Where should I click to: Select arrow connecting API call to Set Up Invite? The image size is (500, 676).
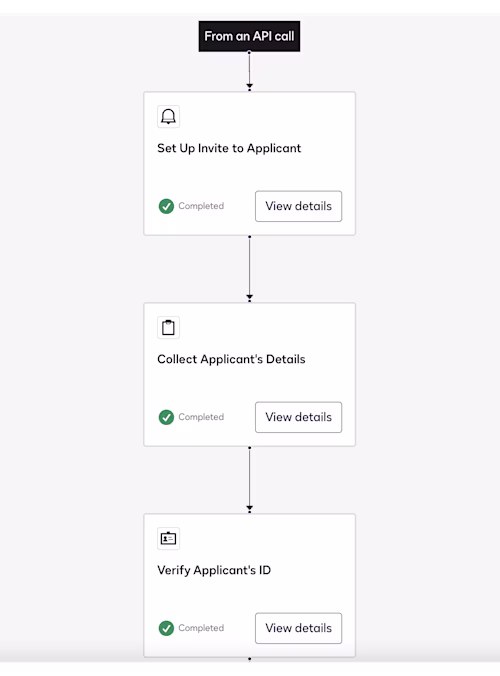[x=249, y=71]
